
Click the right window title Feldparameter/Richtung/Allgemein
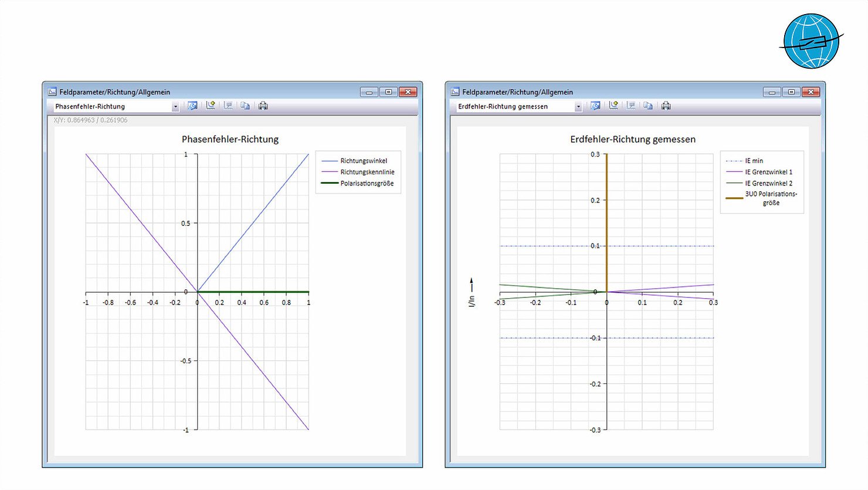coord(517,92)
